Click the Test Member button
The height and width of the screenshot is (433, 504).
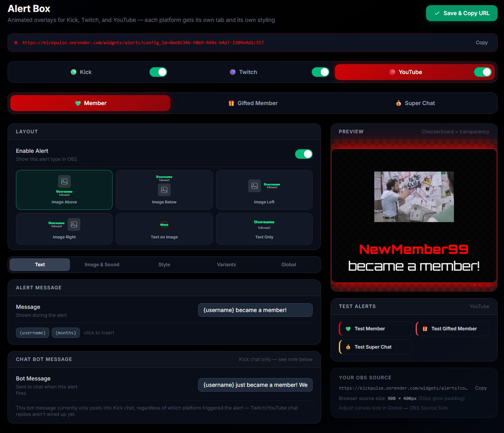pos(375,329)
